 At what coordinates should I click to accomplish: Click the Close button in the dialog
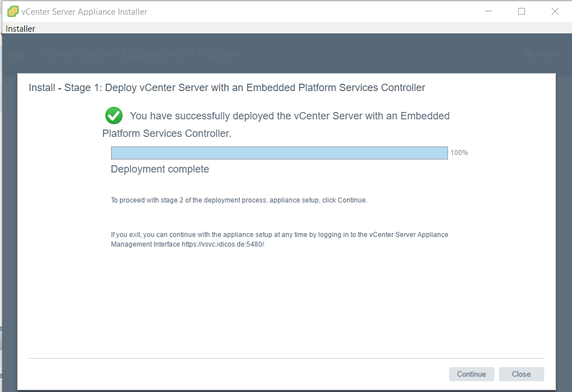pyautogui.click(x=521, y=374)
